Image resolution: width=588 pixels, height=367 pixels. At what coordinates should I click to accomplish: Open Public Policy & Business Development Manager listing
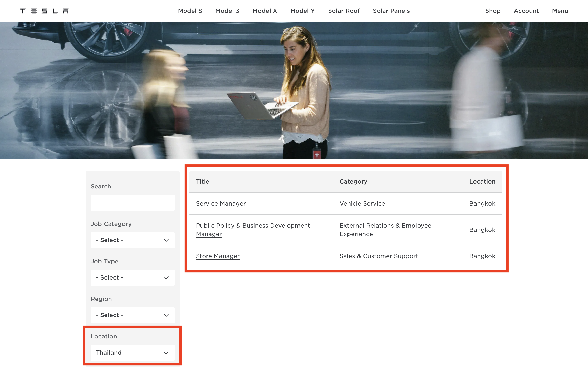pyautogui.click(x=253, y=226)
